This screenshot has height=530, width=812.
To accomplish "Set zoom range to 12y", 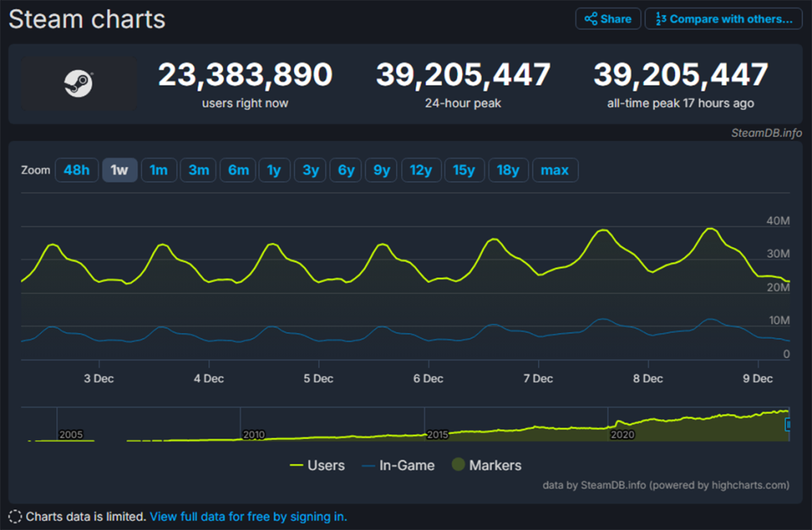I will point(421,169).
